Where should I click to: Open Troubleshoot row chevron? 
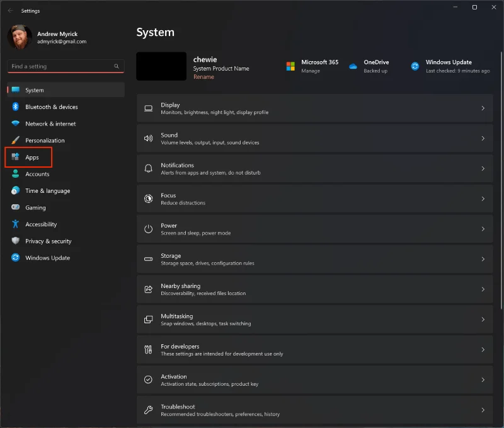(x=483, y=410)
